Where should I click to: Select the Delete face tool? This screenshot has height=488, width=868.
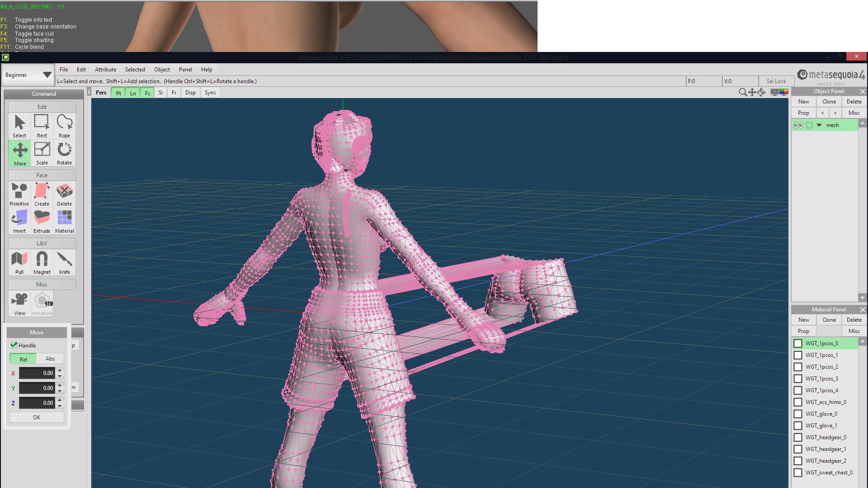64,194
